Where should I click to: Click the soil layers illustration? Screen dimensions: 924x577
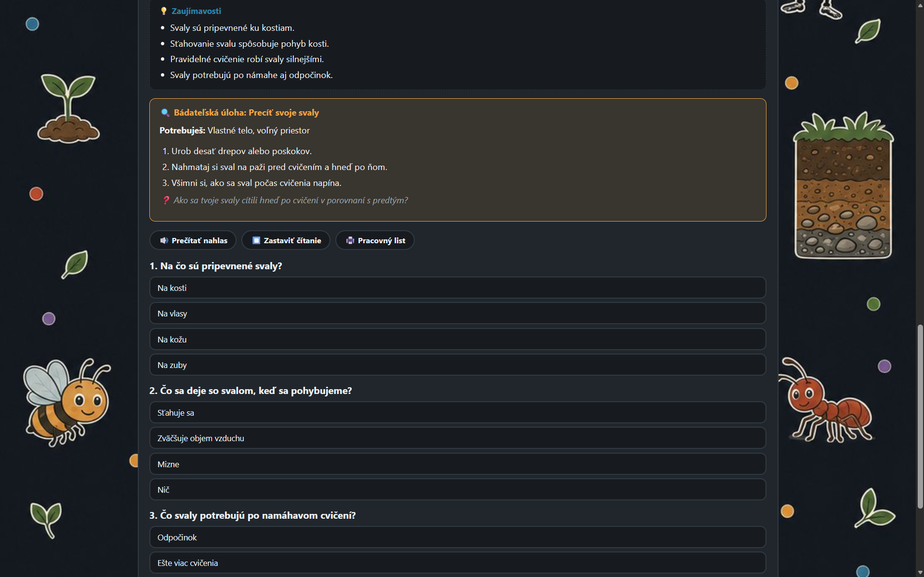pyautogui.click(x=843, y=185)
